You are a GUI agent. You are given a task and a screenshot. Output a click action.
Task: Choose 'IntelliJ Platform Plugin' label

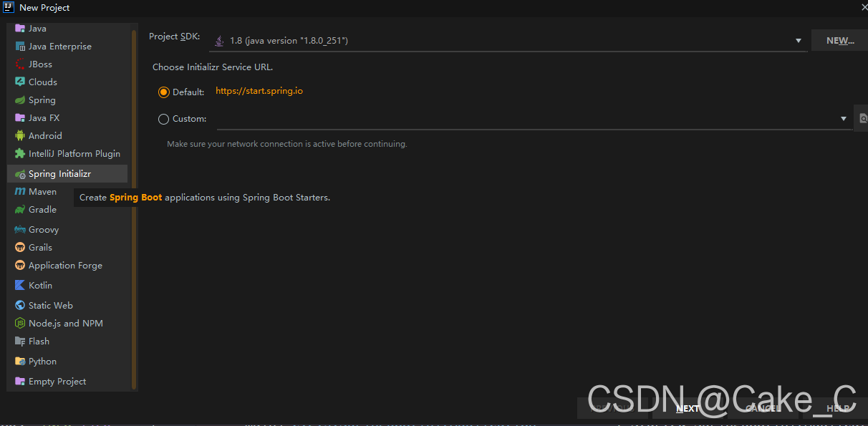point(74,153)
